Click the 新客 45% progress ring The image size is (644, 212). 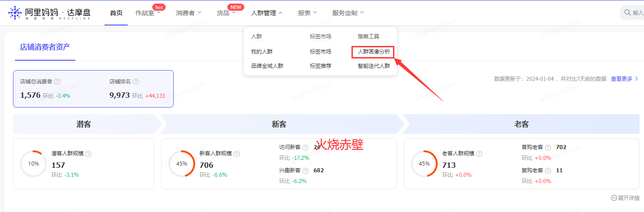[182, 164]
